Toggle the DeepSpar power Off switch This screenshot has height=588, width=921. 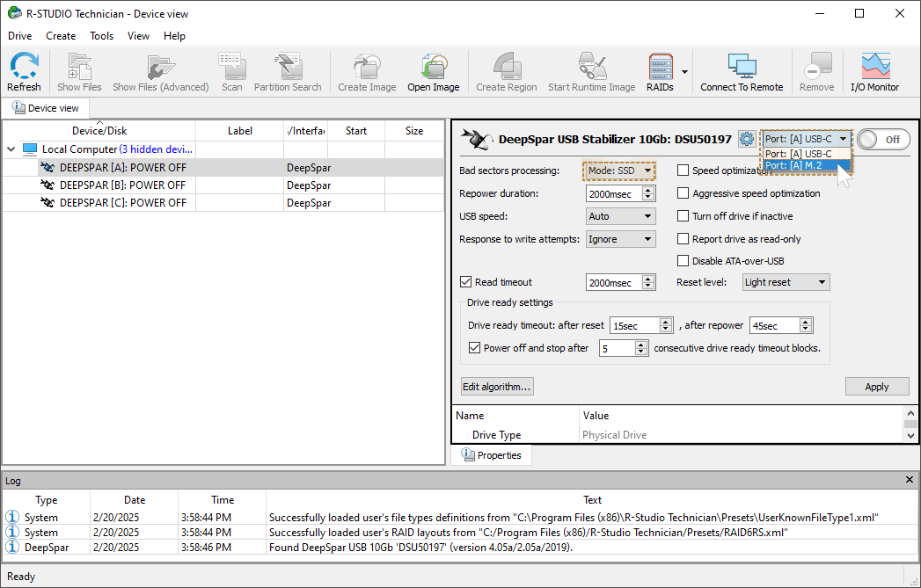883,139
